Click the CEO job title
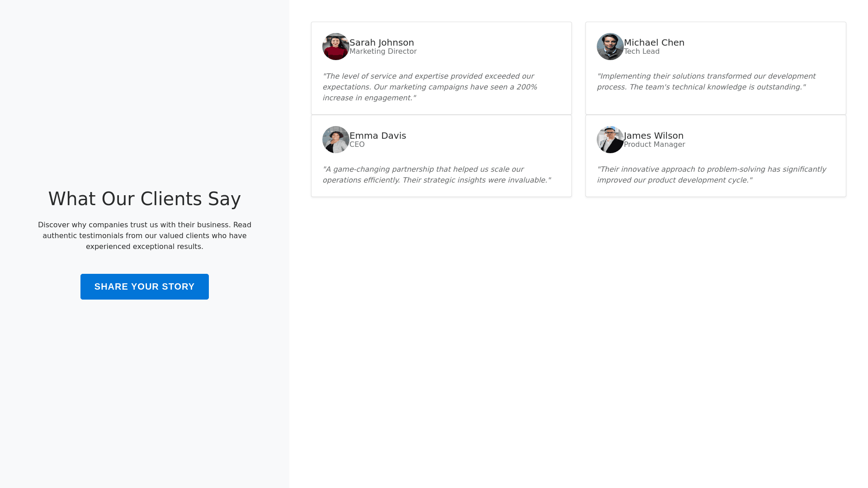This screenshot has width=868, height=488. coord(357,145)
